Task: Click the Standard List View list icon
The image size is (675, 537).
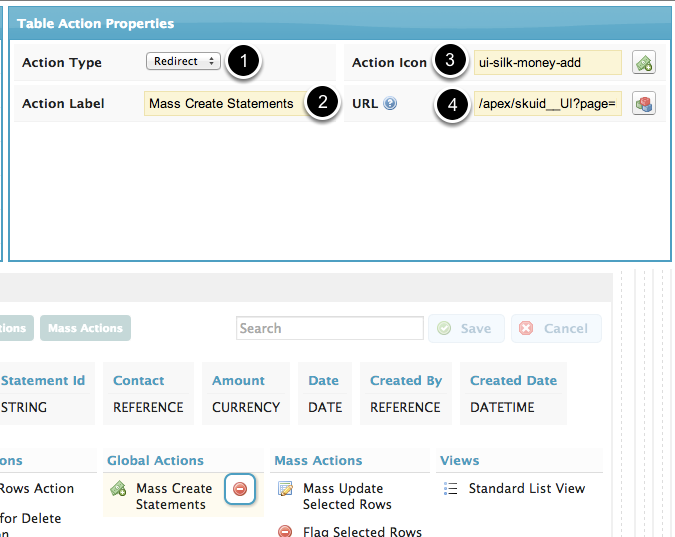Action: (x=450, y=489)
